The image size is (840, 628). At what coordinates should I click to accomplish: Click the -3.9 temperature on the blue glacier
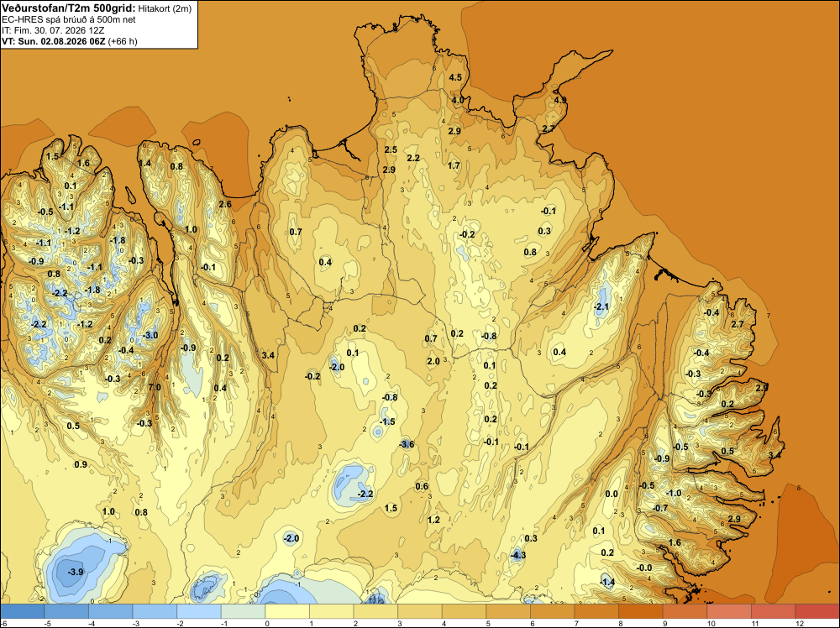tap(76, 572)
